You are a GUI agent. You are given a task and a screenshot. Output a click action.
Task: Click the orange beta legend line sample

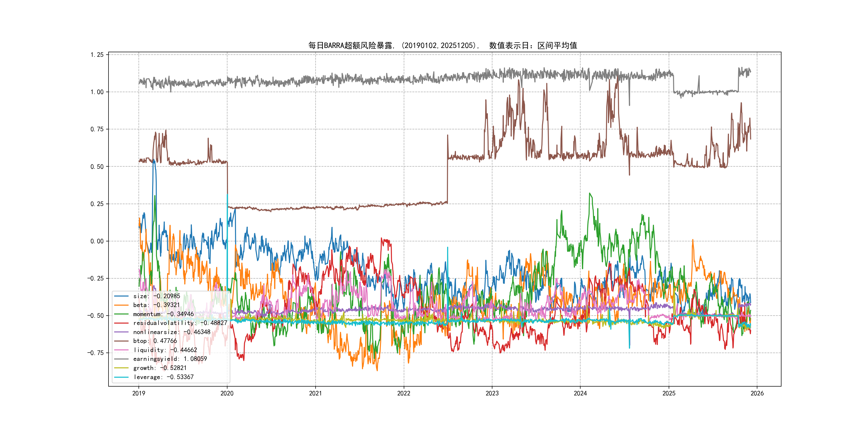click(x=121, y=305)
